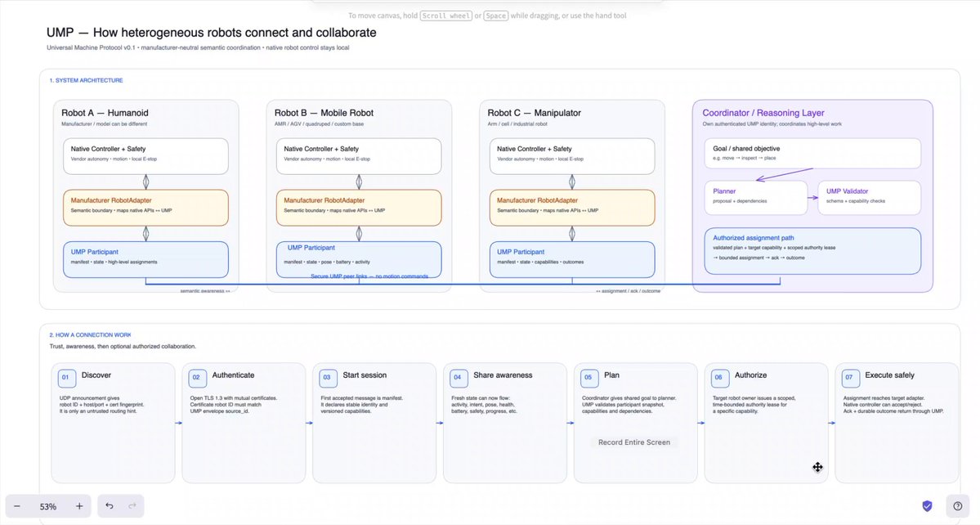
Task: Reset zoom using the 53% button
Action: coord(48,507)
